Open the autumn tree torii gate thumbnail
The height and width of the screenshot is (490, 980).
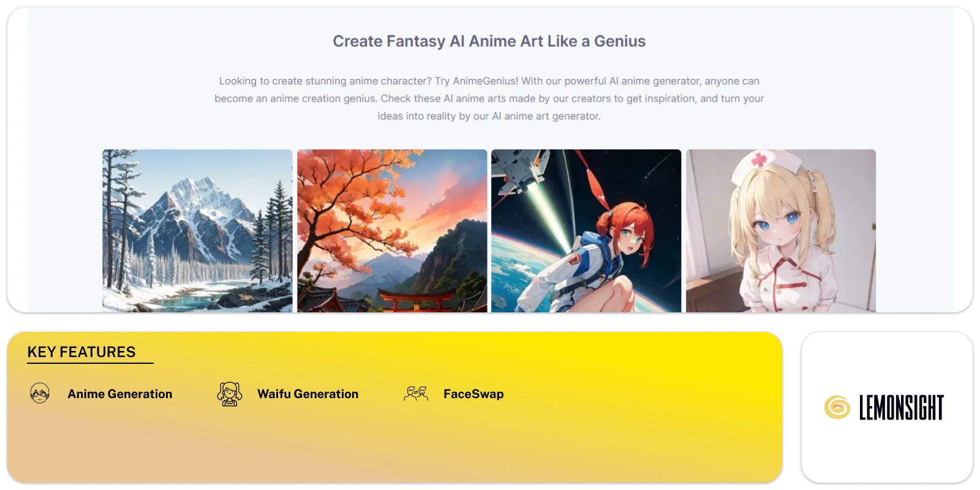(392, 231)
